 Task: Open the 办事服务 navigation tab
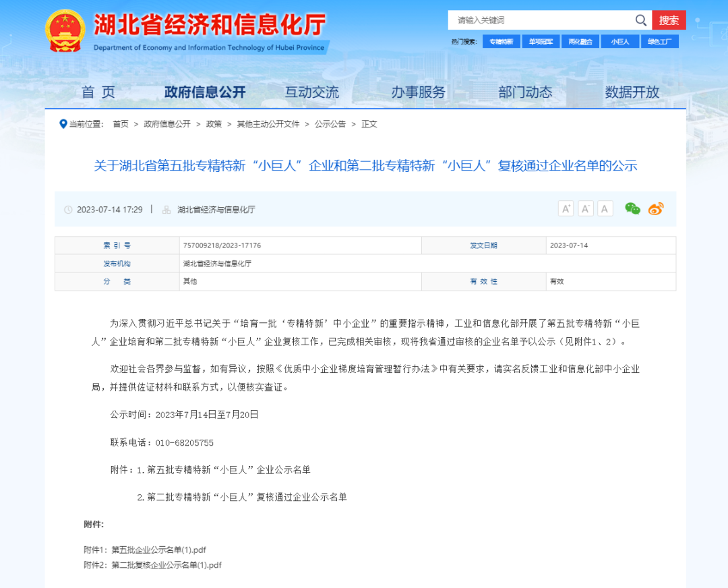tap(419, 92)
